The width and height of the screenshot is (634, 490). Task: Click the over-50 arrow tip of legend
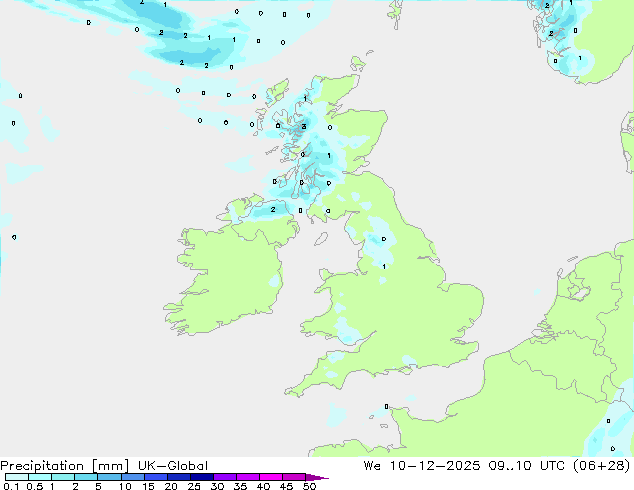coord(317,477)
